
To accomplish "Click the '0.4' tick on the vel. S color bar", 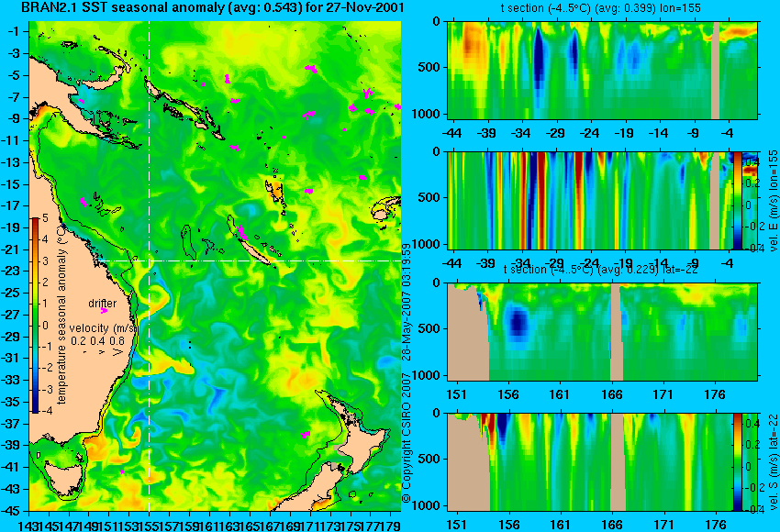I will pos(752,424).
